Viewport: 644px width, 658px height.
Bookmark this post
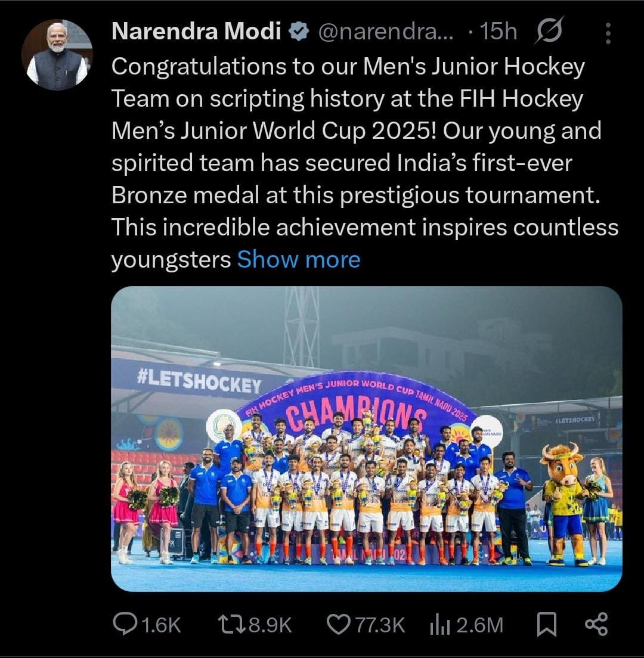(x=546, y=624)
